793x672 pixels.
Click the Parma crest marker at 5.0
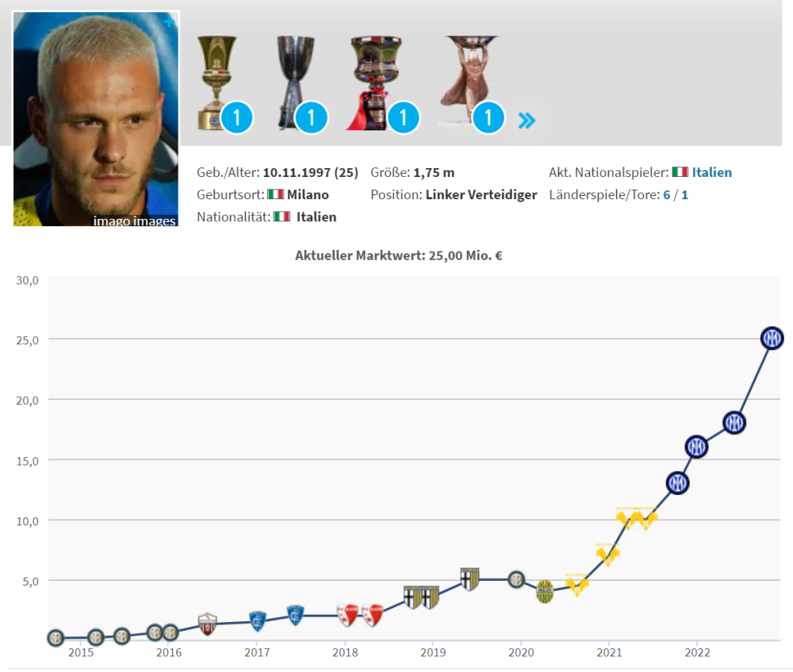point(469,579)
